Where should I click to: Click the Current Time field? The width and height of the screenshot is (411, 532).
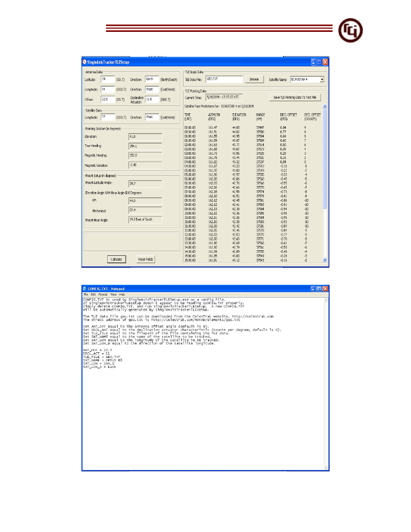[224, 97]
